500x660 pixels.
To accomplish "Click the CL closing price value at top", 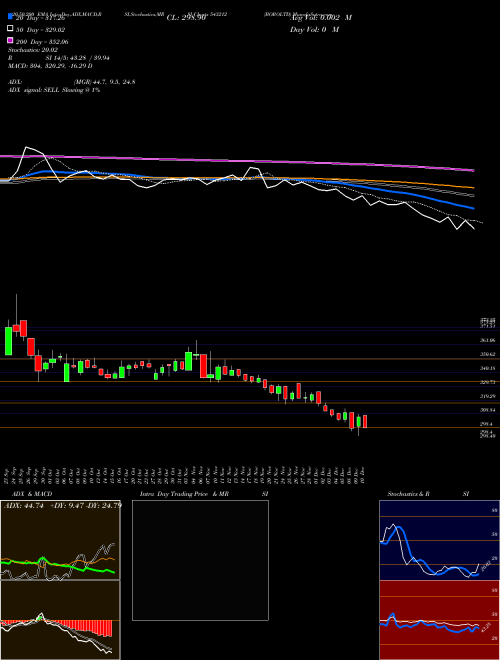I will (186, 18).
